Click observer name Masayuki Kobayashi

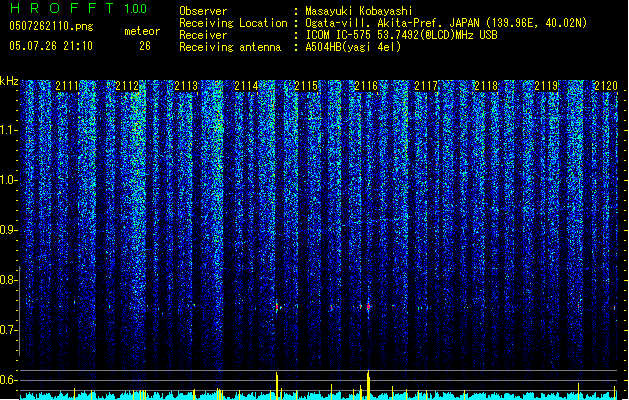point(359,11)
